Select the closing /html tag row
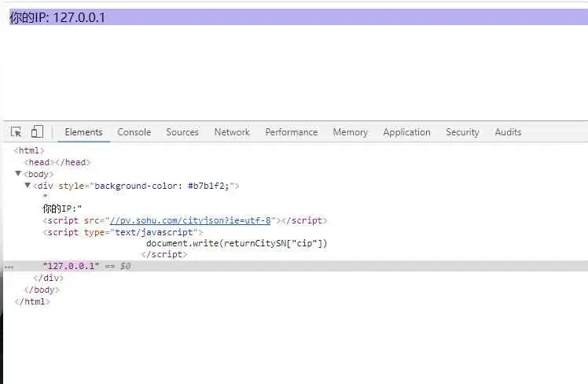The image size is (588, 384). 32,301
